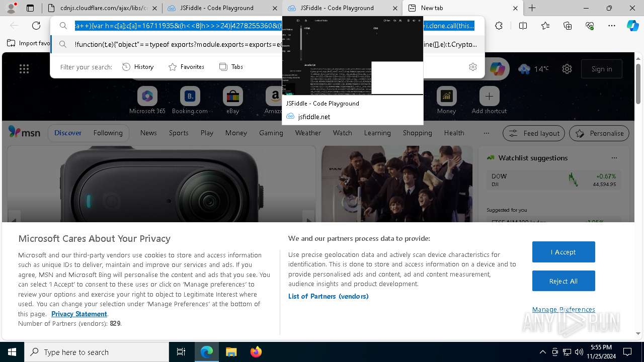Open the notifications center icon

pos(627,352)
